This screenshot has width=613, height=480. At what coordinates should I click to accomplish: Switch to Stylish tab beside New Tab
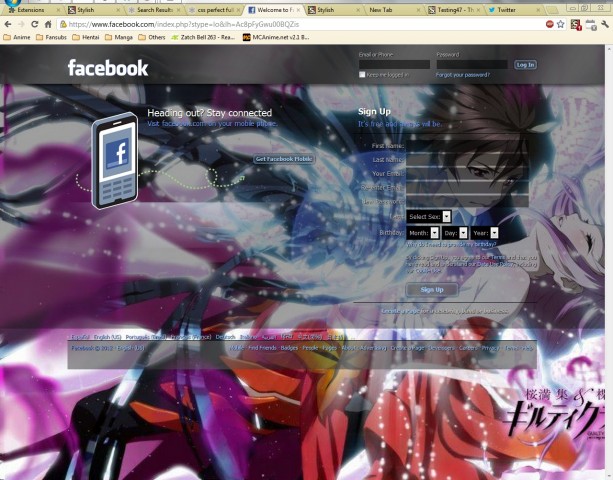[x=334, y=10]
